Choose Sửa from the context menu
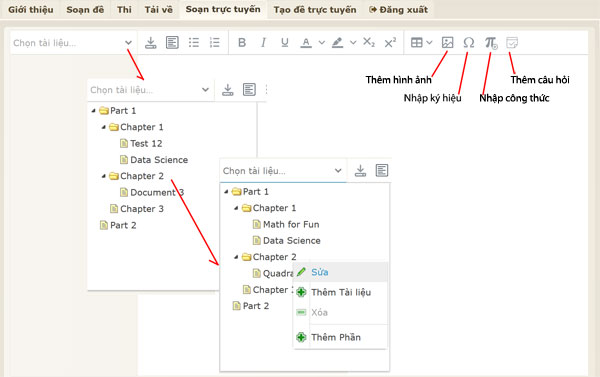Image resolution: width=600 pixels, height=377 pixels. tap(341, 272)
